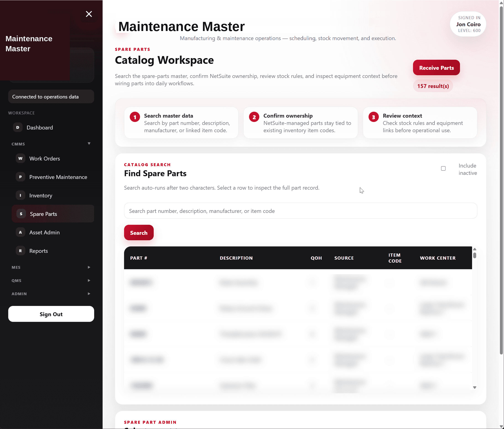Click the results table scrollbar thumb
Screen dimensions: 504x429
click(x=475, y=256)
